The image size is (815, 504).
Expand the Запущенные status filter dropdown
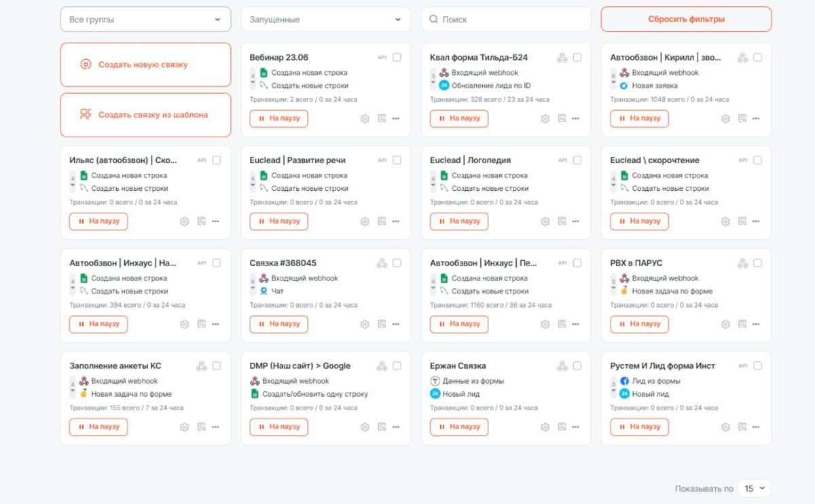click(325, 20)
